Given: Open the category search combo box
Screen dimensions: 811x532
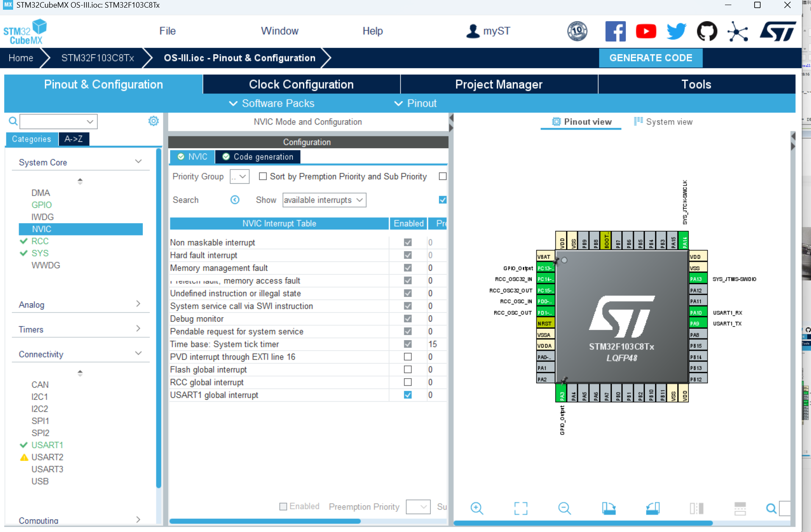Looking at the screenshot, I should (58, 122).
